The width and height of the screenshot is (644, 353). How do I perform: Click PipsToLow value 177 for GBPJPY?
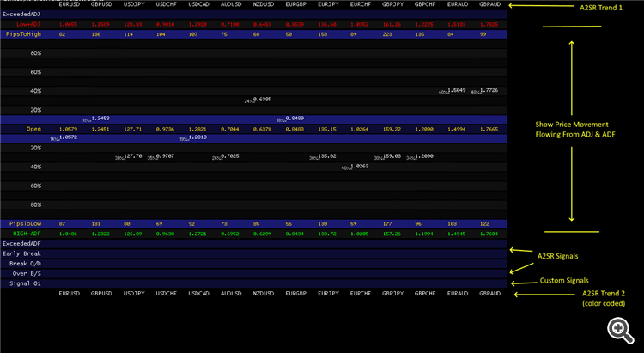(387, 224)
